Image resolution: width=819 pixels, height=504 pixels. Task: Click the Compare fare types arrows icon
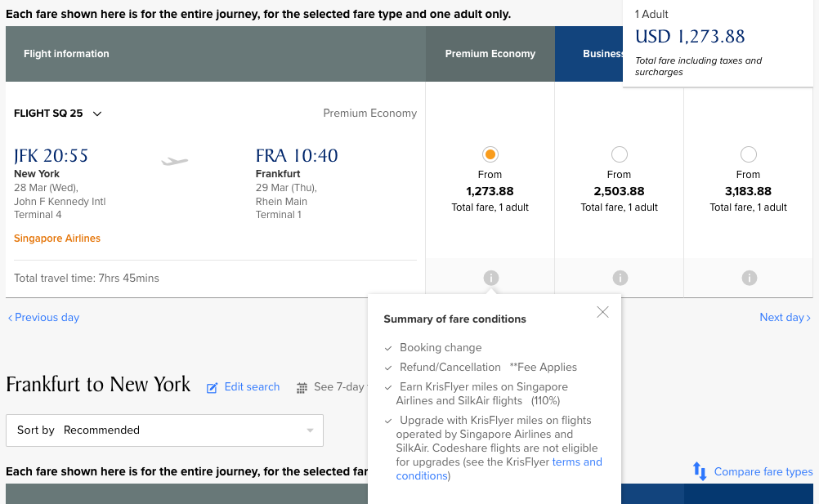point(700,471)
